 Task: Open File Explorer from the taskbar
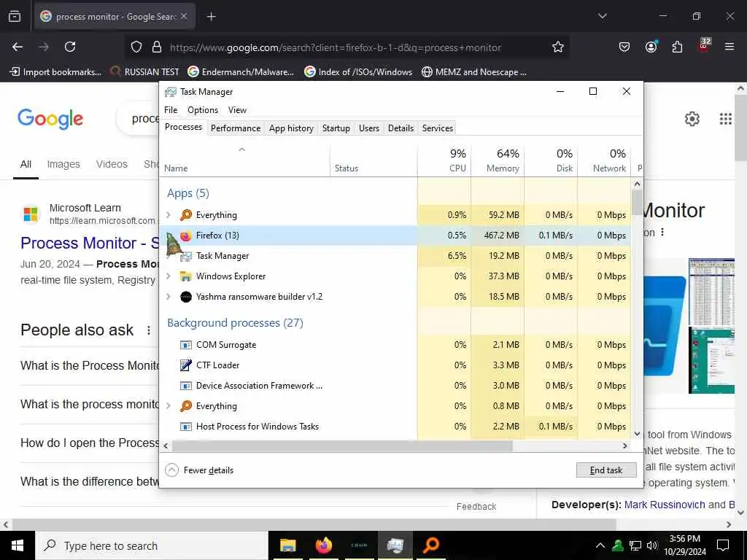(x=287, y=545)
